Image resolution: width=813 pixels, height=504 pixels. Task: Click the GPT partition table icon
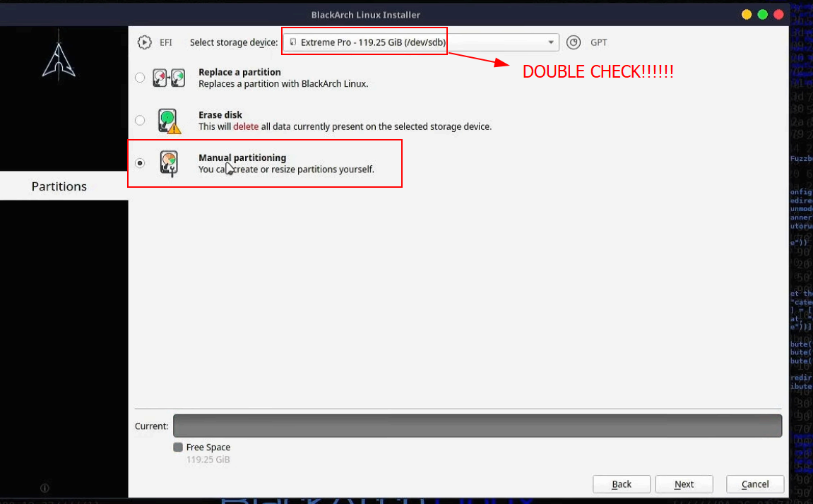[x=574, y=42]
